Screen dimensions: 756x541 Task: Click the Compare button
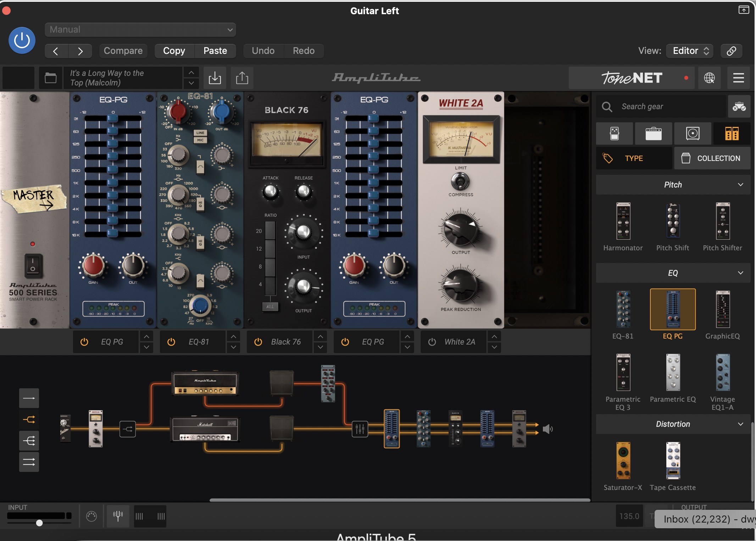[x=123, y=51]
